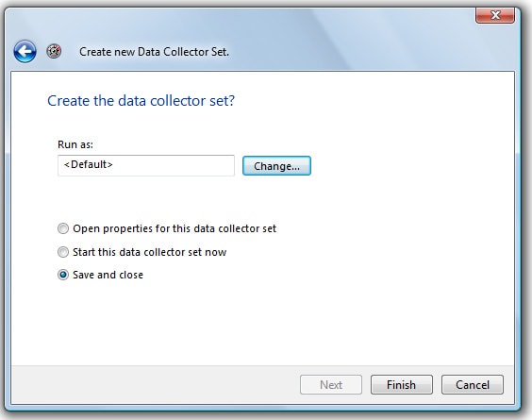Click the Change... button

276,166
